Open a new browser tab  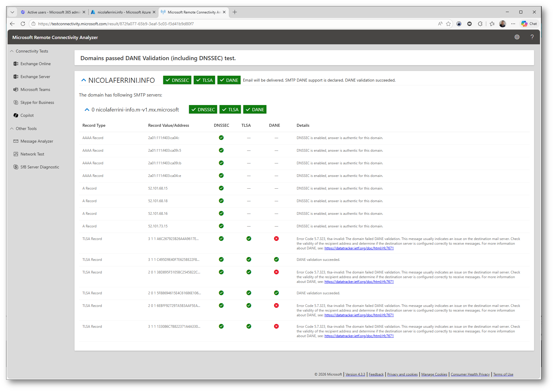point(235,12)
